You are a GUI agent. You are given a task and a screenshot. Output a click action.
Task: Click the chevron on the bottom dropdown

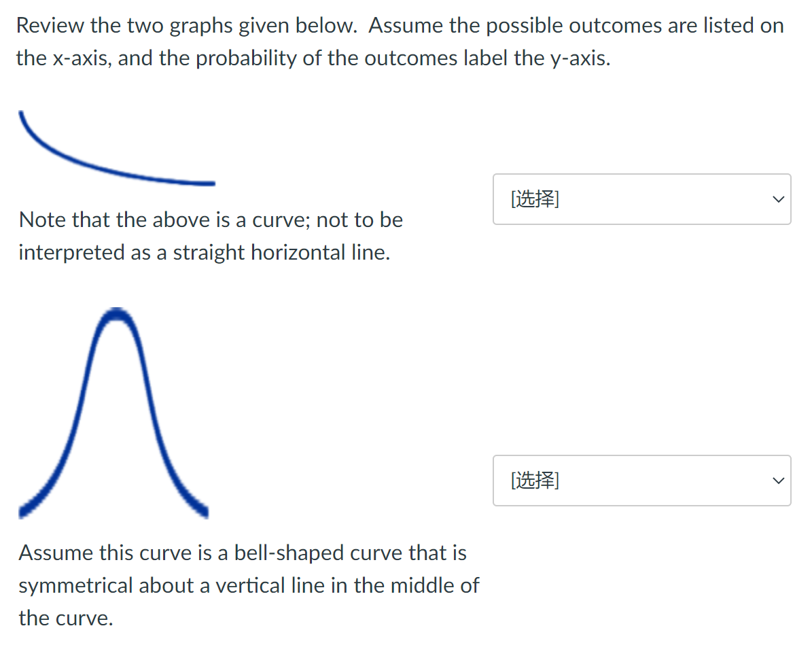click(x=777, y=481)
